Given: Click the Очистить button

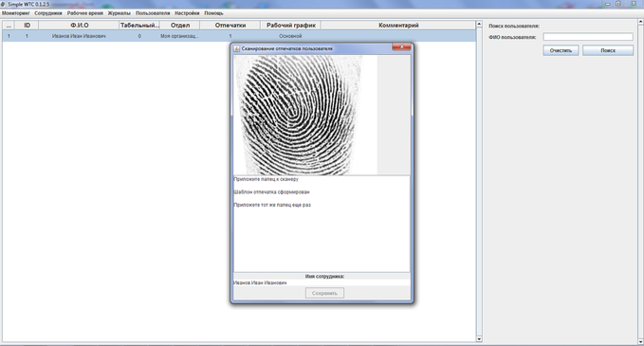Looking at the screenshot, I should point(561,50).
